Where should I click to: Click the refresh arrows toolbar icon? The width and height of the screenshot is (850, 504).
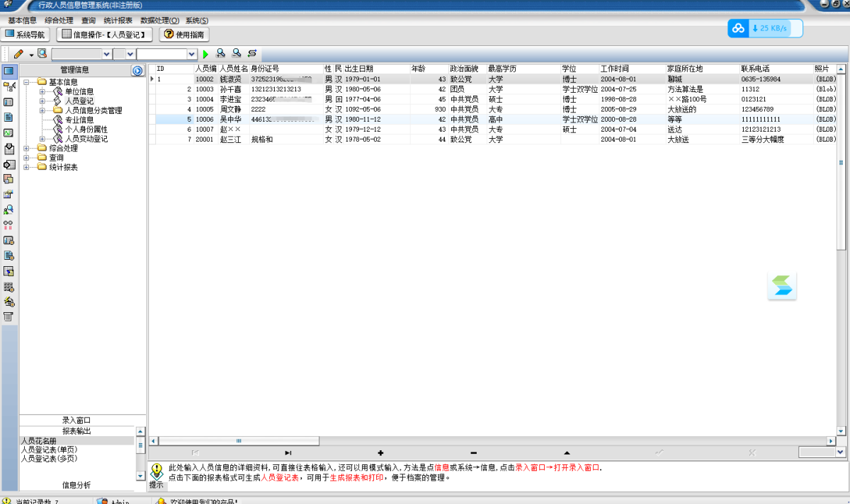(x=251, y=54)
